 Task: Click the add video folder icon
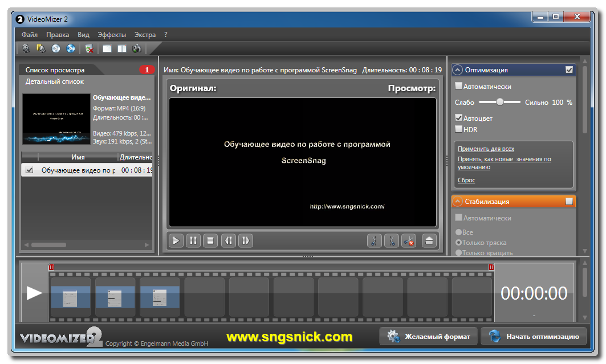coord(40,48)
